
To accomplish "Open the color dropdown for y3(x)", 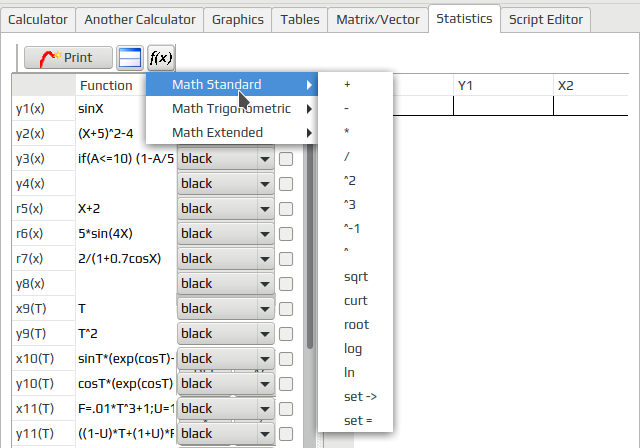I will [x=226, y=159].
